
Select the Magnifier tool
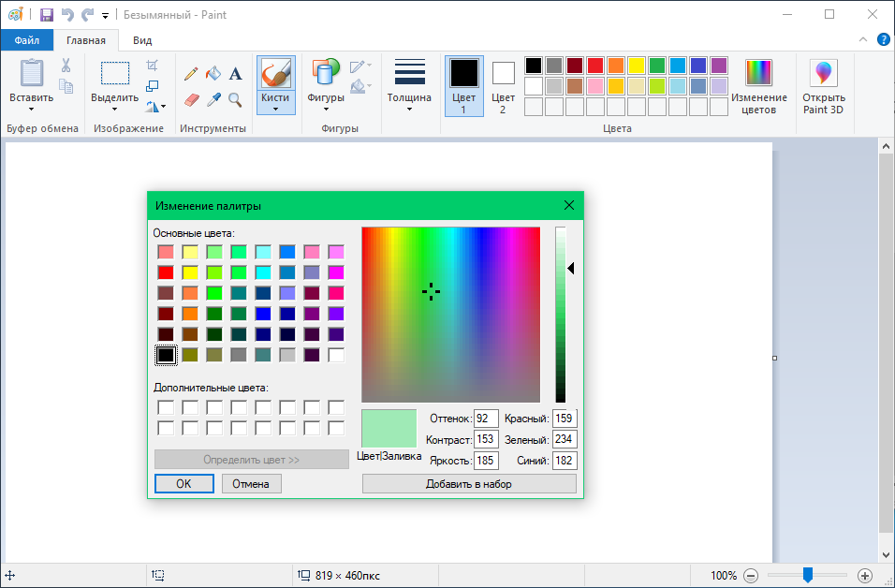tap(235, 100)
